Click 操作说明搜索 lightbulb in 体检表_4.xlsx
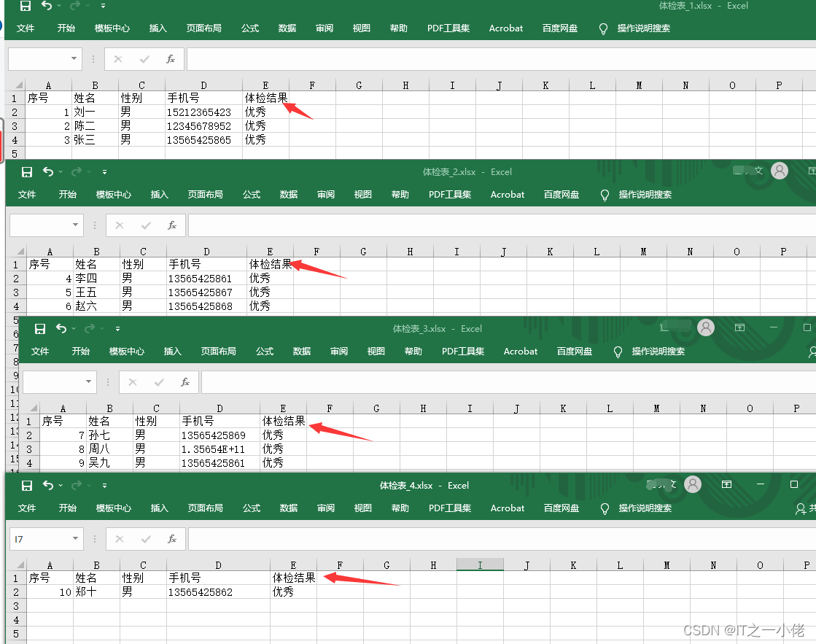Screen dimensions: 816x644 click(605, 508)
